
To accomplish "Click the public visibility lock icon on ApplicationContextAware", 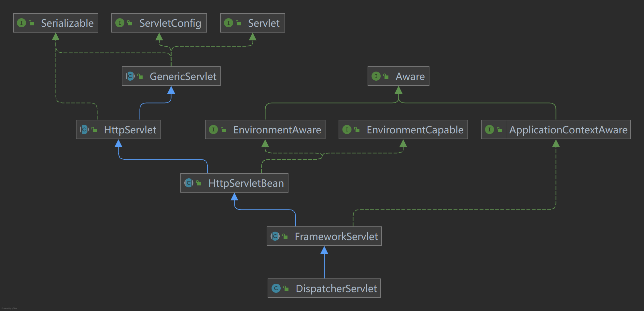I will [499, 129].
